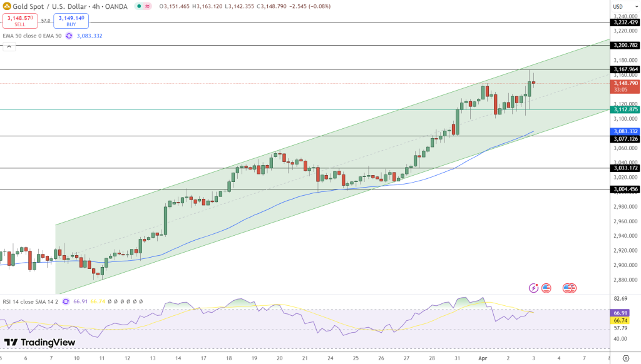Viewport: 641px width, 364px height.
Task: Click the green market status dot
Action: pyautogui.click(x=139, y=6)
